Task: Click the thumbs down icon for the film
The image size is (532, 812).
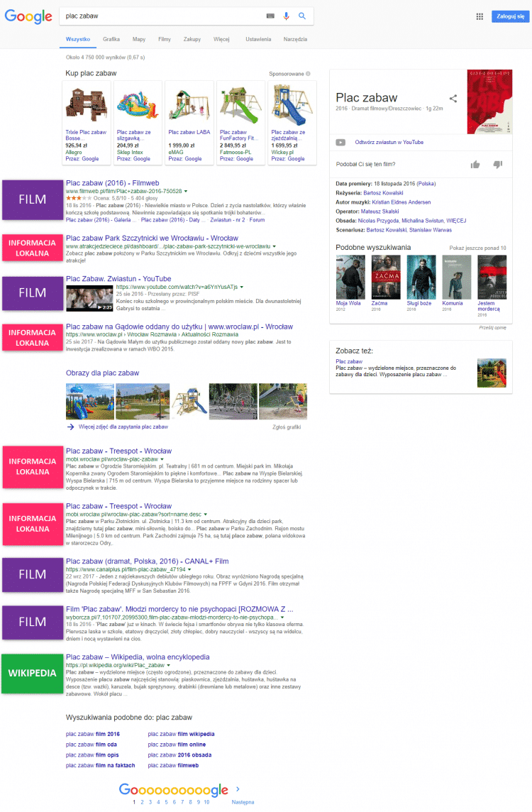Action: [497, 165]
